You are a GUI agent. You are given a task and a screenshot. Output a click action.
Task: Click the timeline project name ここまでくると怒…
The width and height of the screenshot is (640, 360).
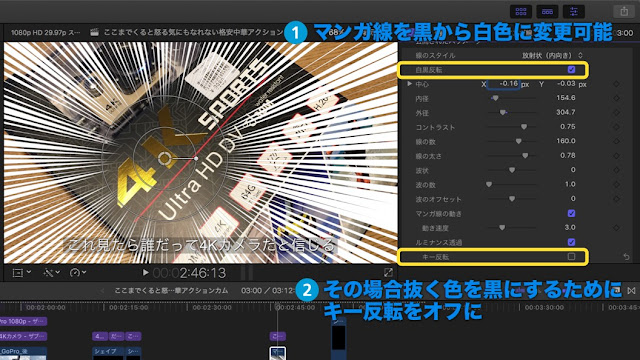171,291
